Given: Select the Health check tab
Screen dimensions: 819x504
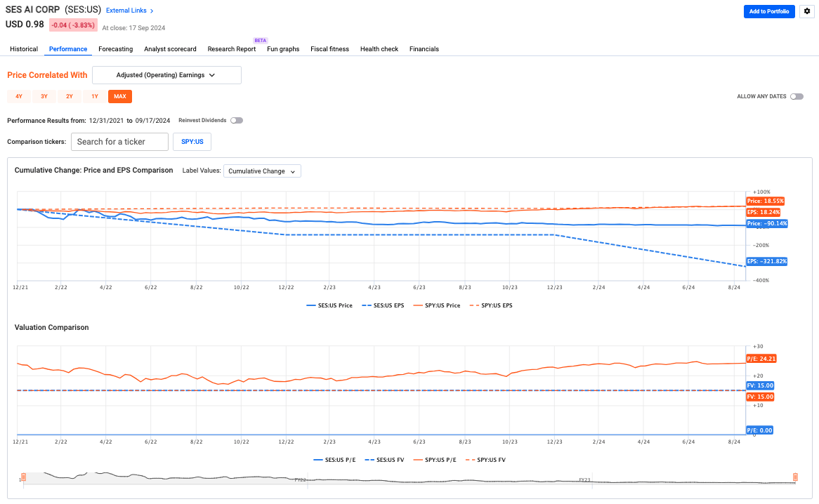Looking at the screenshot, I should [x=379, y=49].
